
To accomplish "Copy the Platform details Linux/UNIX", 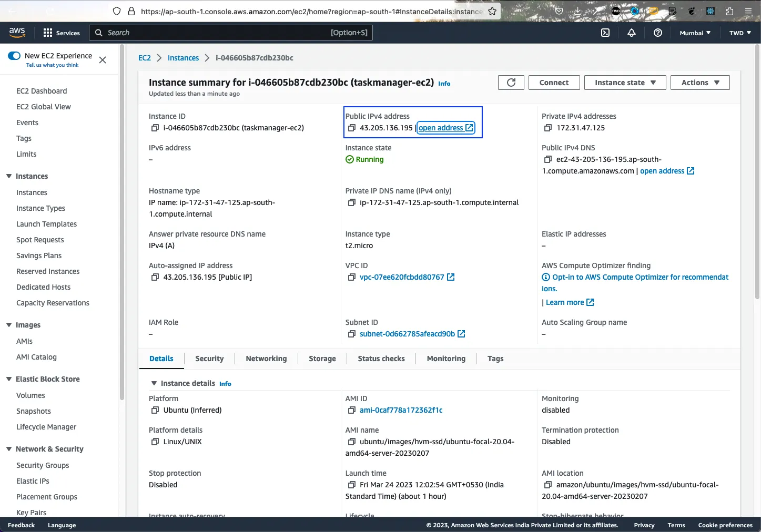I will click(155, 442).
